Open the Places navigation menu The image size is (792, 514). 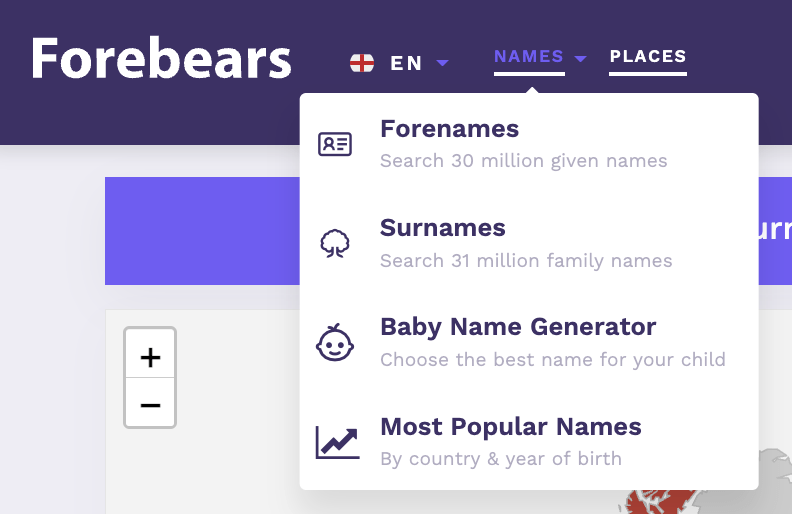pos(648,57)
